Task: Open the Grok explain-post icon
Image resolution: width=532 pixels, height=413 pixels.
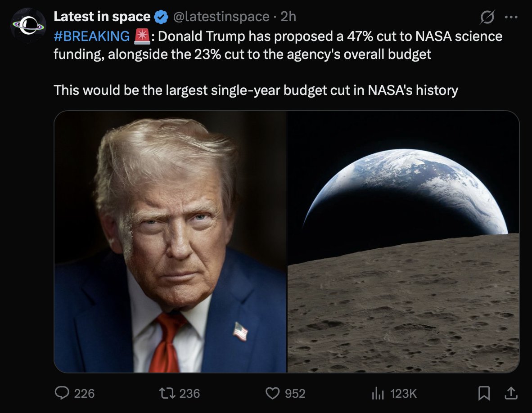Action: point(487,18)
